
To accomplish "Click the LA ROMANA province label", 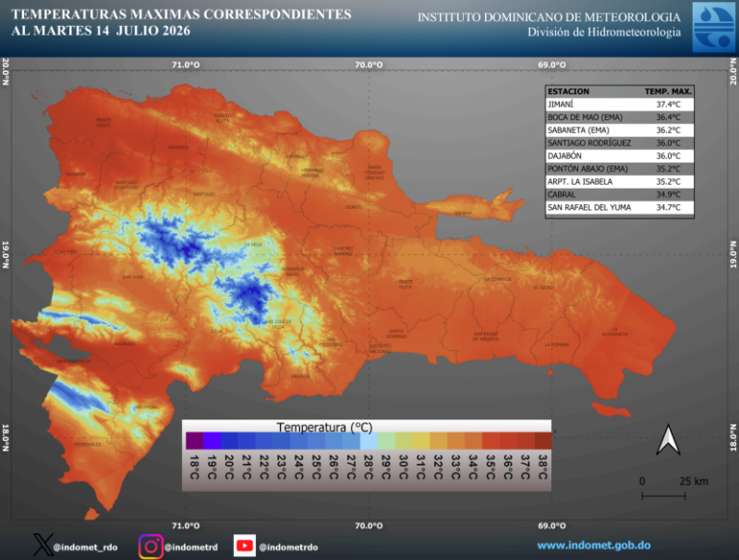I will [557, 344].
